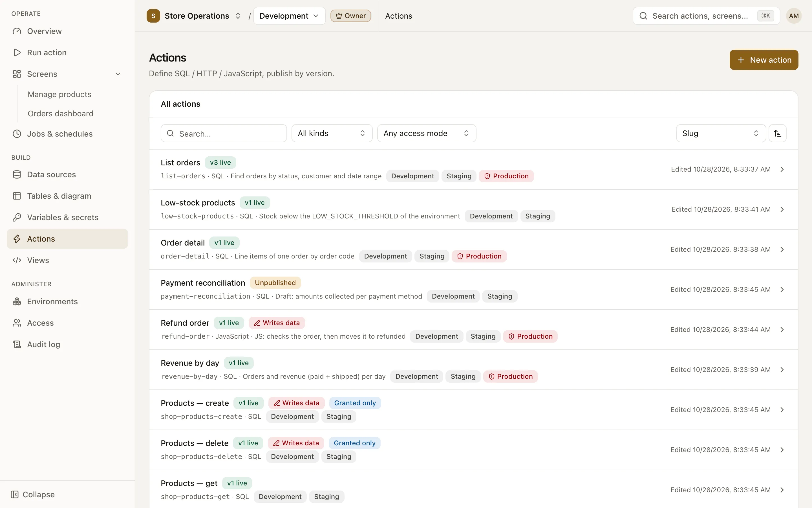This screenshot has height=508, width=812.
Task: Open the AM user avatar menu
Action: pos(794,16)
